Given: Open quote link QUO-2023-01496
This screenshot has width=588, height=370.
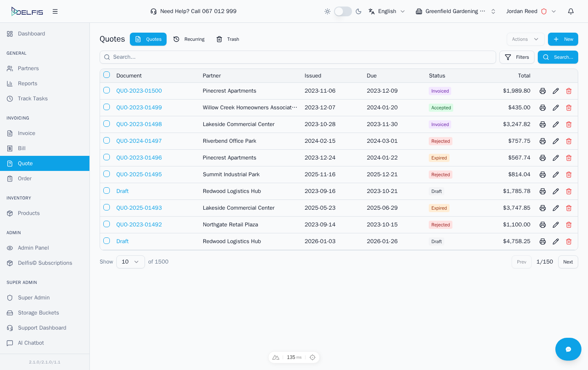Looking at the screenshot, I should (x=139, y=158).
